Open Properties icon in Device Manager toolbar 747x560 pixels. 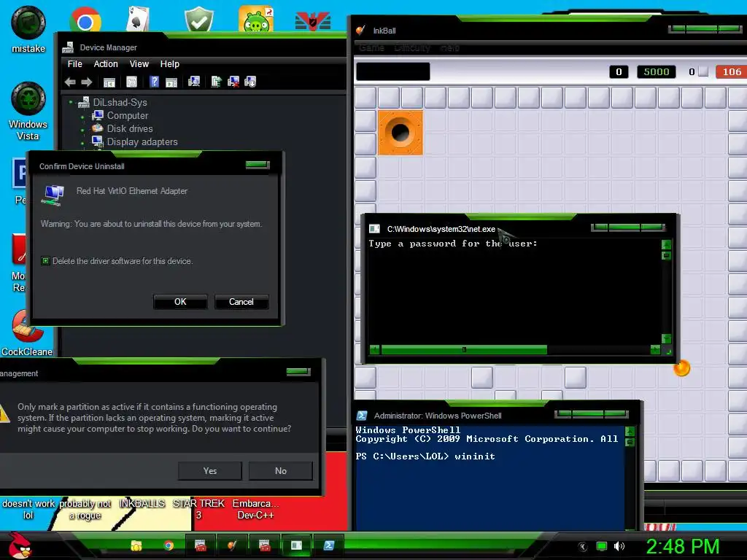[x=131, y=82]
